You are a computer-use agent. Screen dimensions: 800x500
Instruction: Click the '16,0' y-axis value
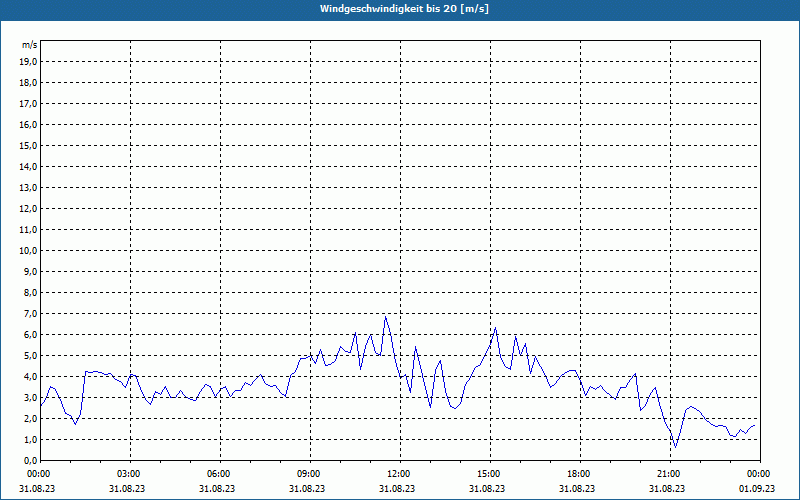pyautogui.click(x=28, y=124)
